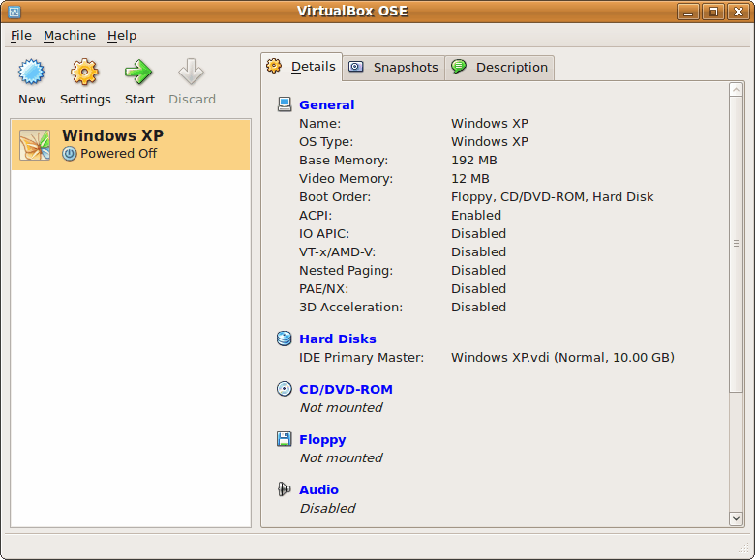Click the Hard Disks section disk icon
The width and height of the screenshot is (755, 560).
(284, 339)
